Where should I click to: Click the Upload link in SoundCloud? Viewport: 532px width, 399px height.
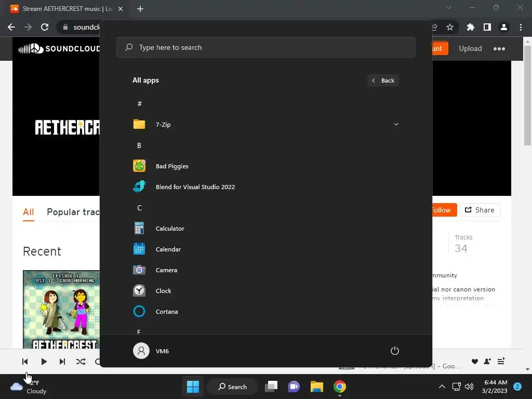(x=470, y=48)
